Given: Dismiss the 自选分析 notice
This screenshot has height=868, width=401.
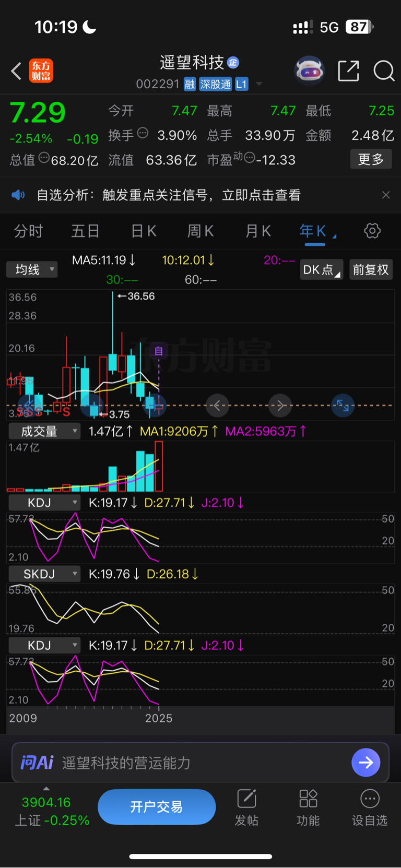Looking at the screenshot, I should [386, 195].
